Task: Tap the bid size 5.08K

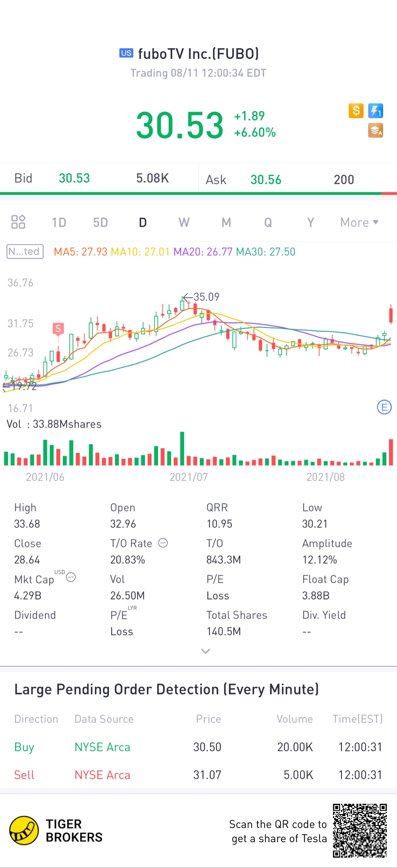Action: coord(153,178)
